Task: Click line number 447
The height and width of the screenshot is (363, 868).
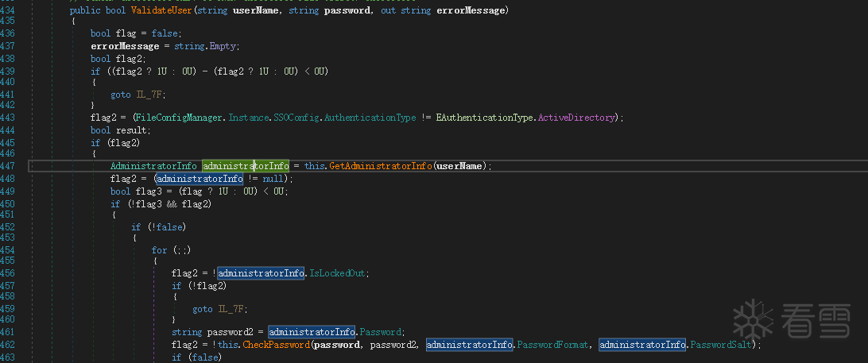Action: coord(8,166)
